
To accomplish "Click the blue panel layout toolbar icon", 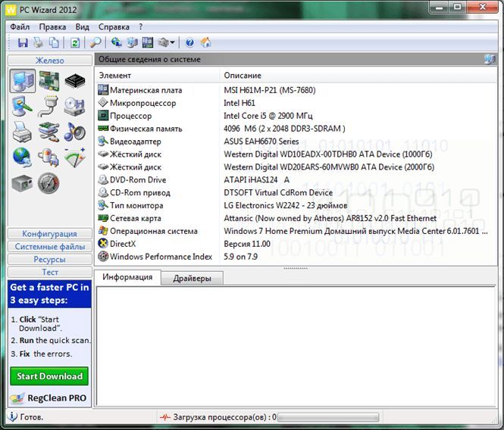I will pyautogui.click(x=148, y=42).
